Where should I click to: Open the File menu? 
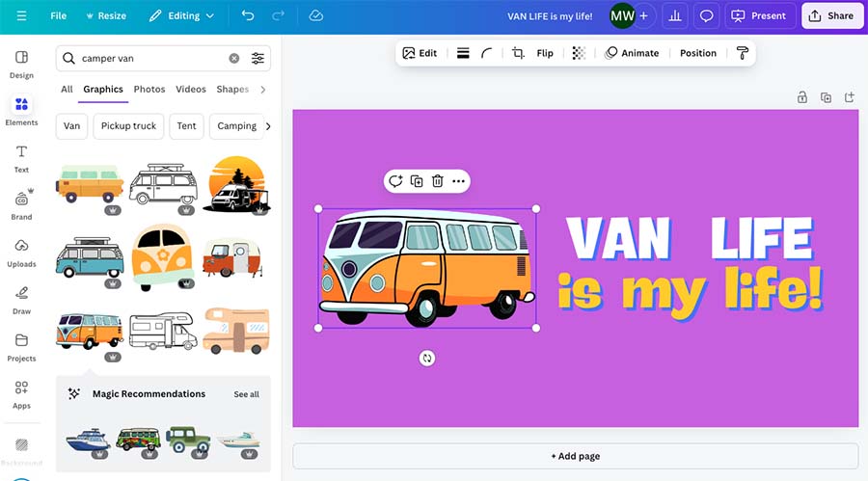58,16
